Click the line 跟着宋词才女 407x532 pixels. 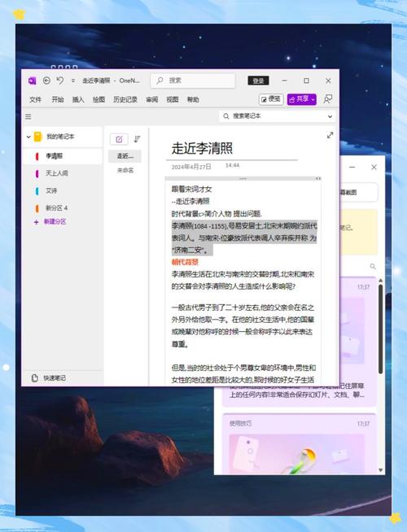click(x=191, y=190)
